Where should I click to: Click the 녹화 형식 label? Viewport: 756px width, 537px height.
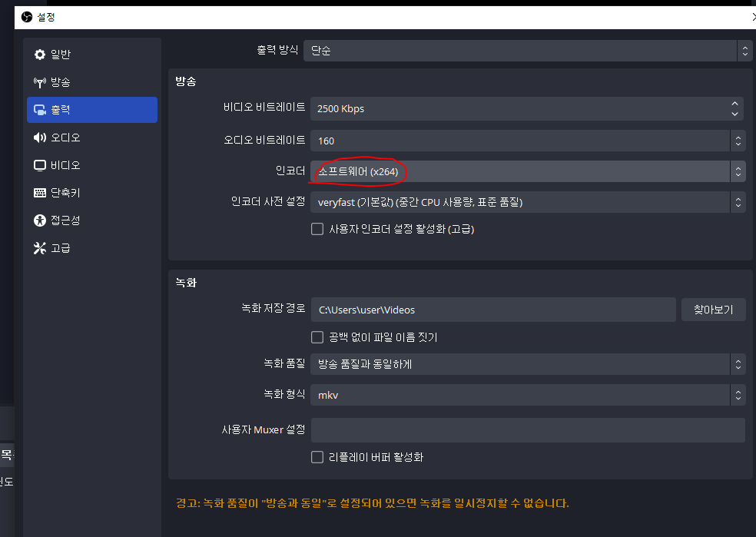point(284,394)
